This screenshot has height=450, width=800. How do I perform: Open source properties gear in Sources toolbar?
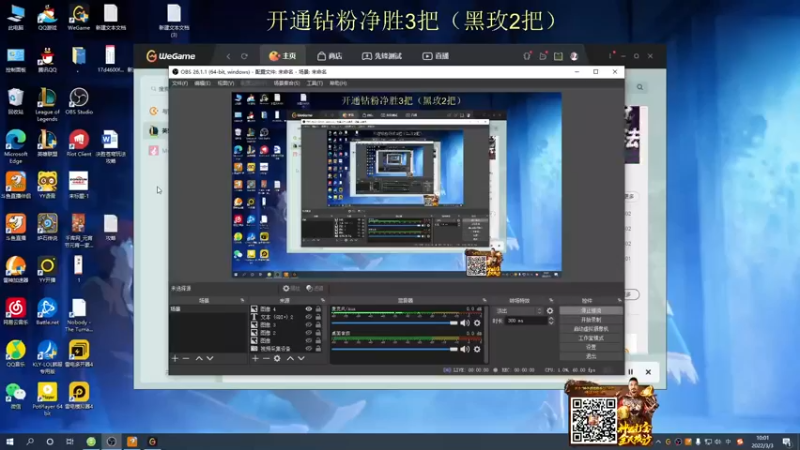(x=277, y=359)
